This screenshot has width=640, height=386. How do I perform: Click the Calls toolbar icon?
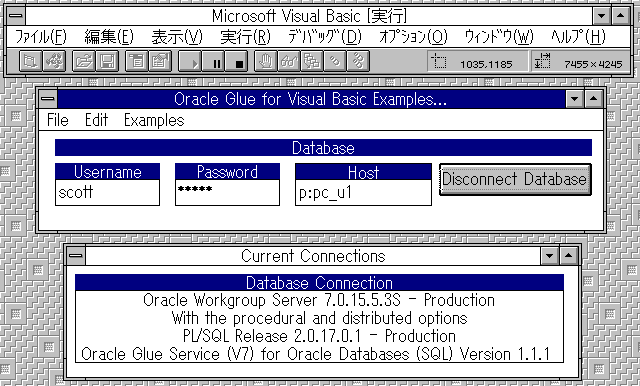click(x=312, y=61)
